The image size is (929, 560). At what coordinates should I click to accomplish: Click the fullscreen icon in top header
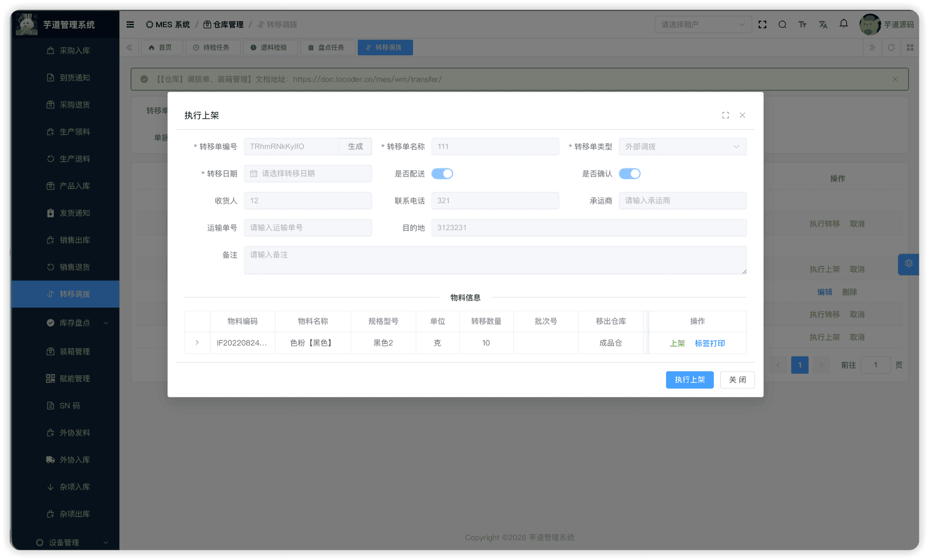pos(762,24)
